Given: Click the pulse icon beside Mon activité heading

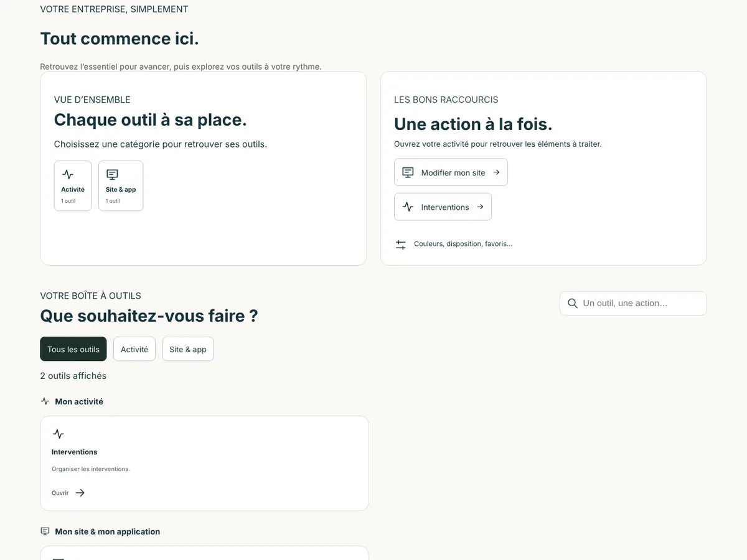Looking at the screenshot, I should [x=45, y=401].
